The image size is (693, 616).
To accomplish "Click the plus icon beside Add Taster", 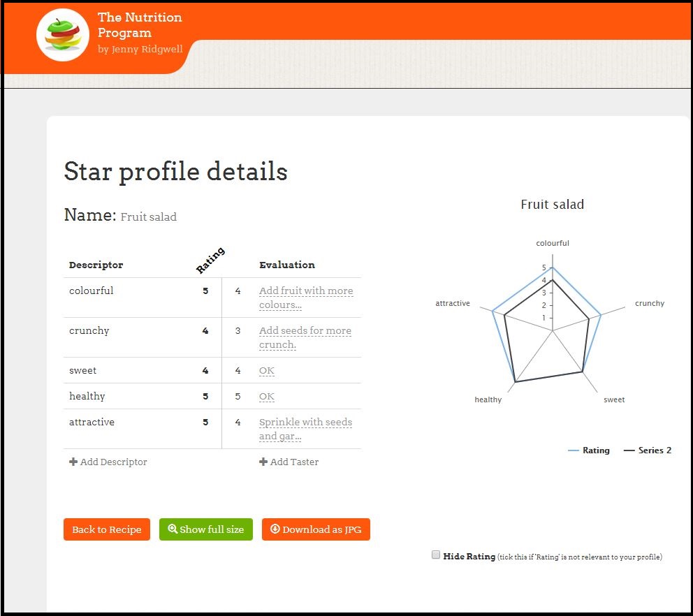I will click(263, 462).
